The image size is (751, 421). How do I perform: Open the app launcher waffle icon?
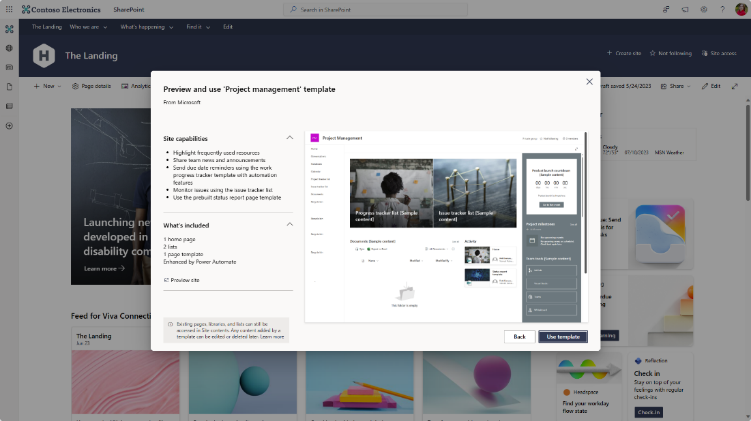9,9
